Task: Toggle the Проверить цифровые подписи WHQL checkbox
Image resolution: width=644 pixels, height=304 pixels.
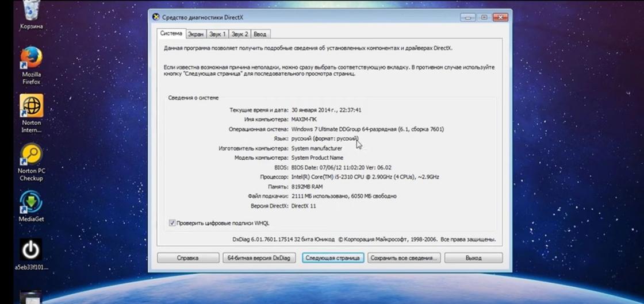Action: (x=172, y=223)
